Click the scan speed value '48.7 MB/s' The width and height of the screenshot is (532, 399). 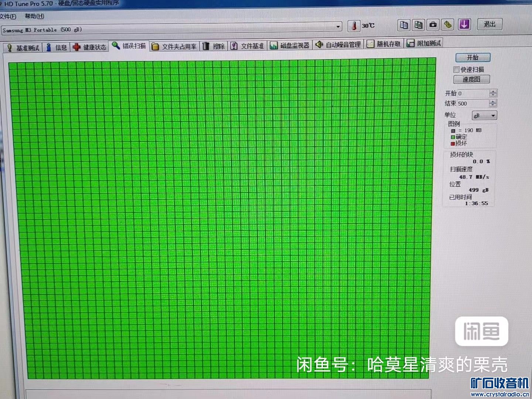474,177
